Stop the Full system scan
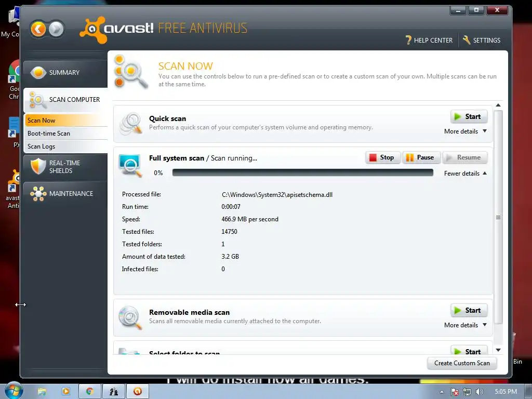532x399 pixels. (x=383, y=157)
